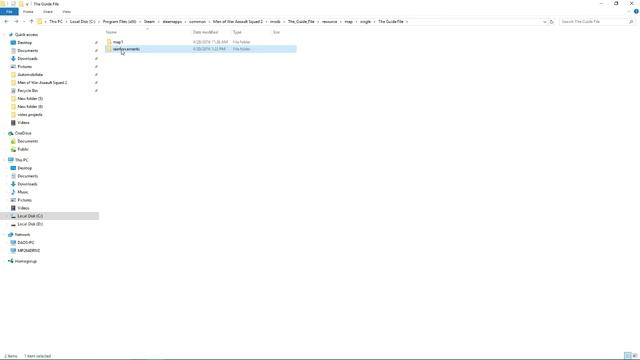This screenshot has width=640, height=360.
Task: Jump to steamapps in address path
Action: pos(172,22)
